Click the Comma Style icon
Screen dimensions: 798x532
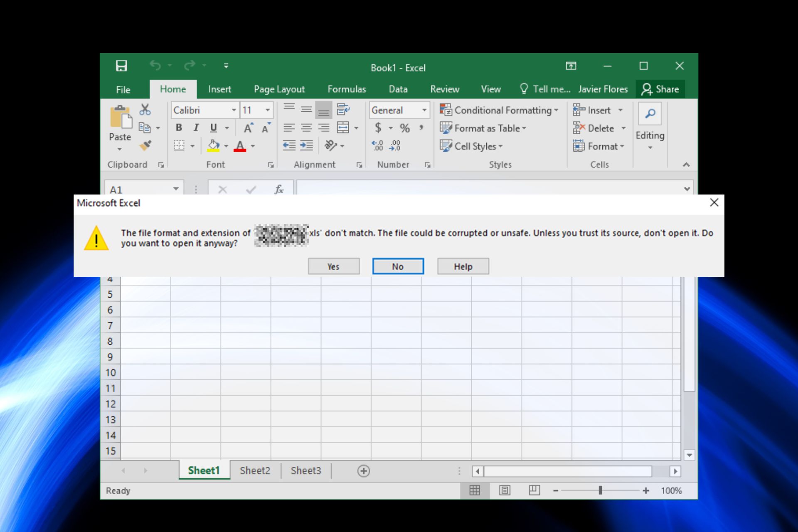tap(421, 128)
